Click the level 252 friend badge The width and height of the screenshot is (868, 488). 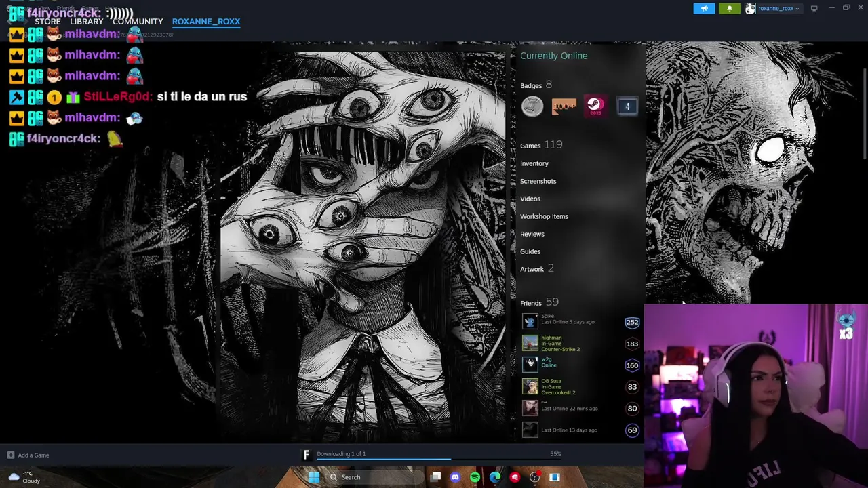point(632,323)
